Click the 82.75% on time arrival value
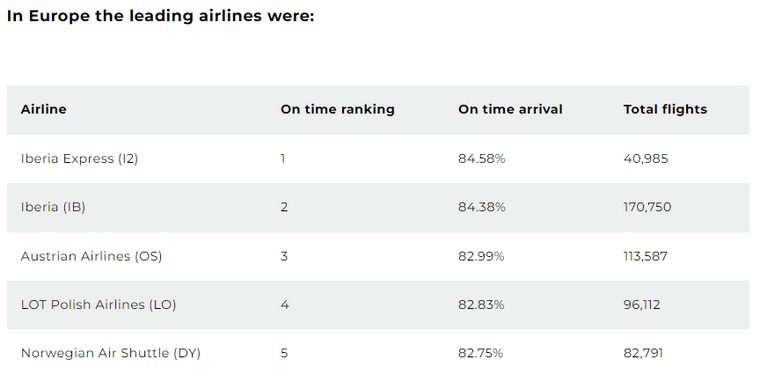Image resolution: width=760 pixels, height=375 pixels. coord(481,353)
